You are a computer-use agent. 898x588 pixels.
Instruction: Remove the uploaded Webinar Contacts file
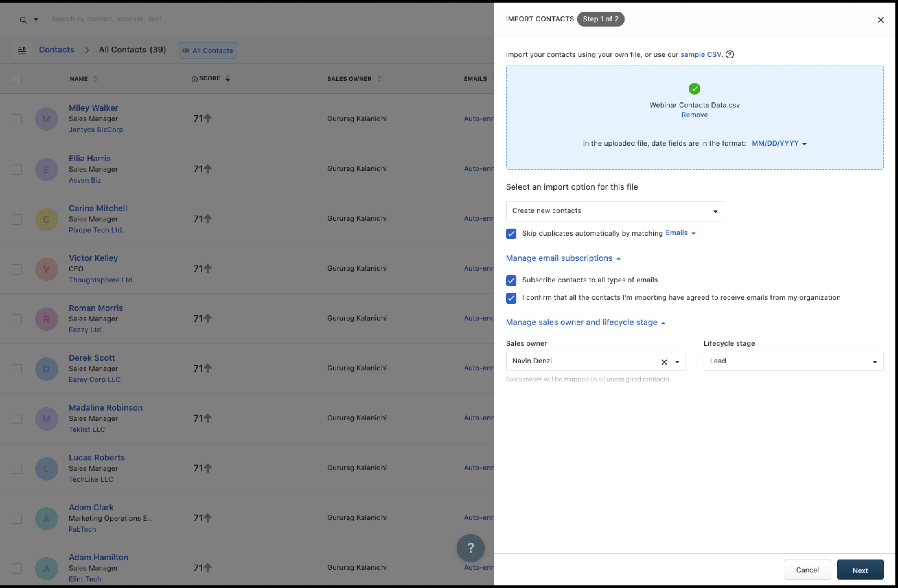pos(694,115)
